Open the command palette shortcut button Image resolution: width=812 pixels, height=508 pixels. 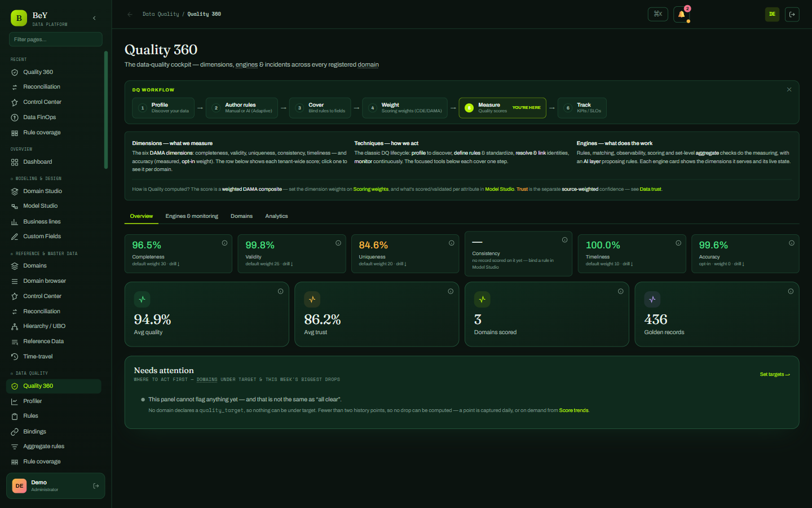(658, 14)
